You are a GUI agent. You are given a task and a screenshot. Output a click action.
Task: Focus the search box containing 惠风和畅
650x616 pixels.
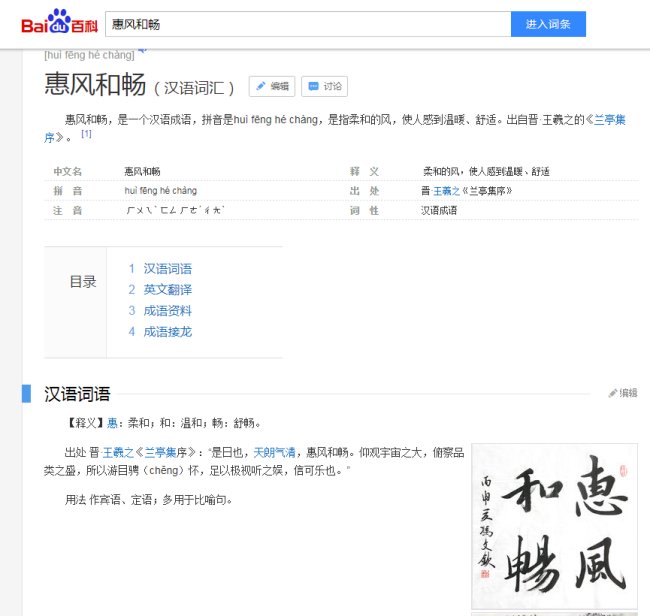(308, 24)
